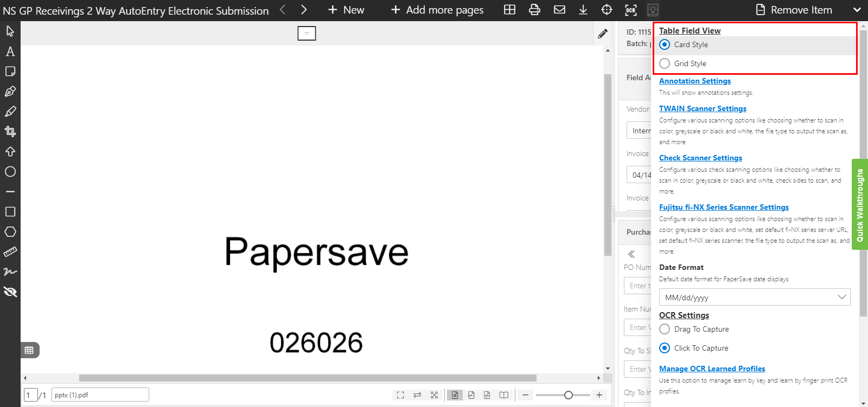Select the ruler measurement tool

click(10, 252)
